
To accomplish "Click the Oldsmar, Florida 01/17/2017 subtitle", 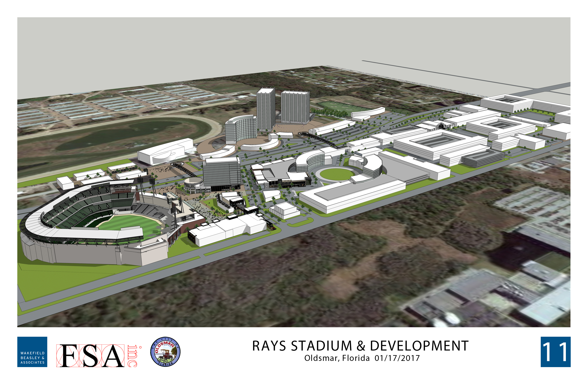I will 362,358.
